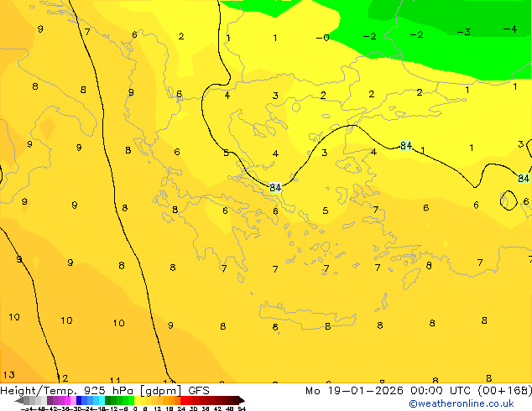Click the dark maroon right arrow of legend
The width and height of the screenshot is (532, 411).
point(242,401)
